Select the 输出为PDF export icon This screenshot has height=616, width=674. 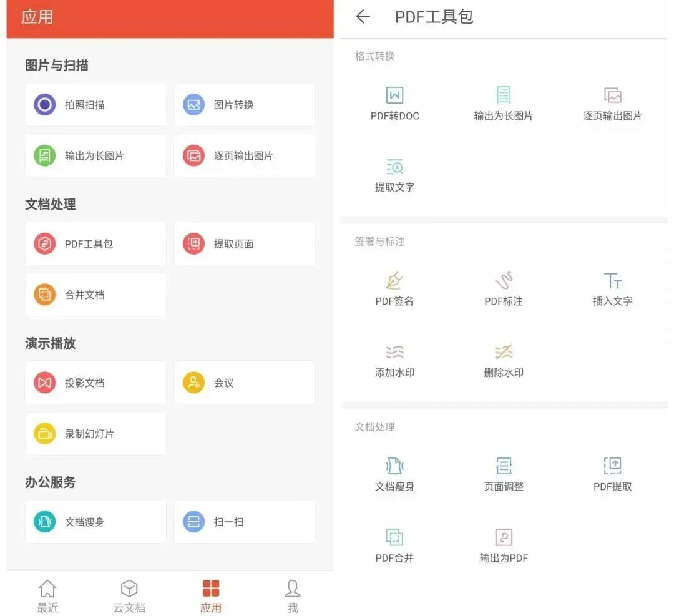click(504, 537)
